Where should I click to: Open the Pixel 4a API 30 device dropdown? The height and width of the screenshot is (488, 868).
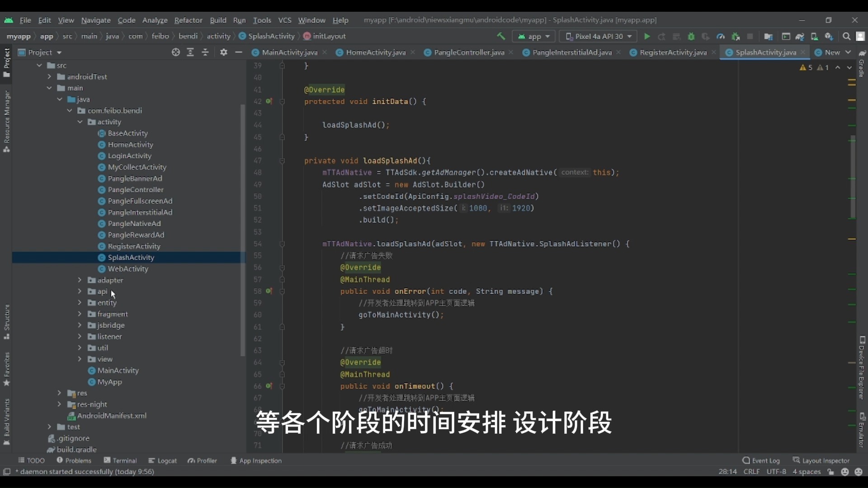tap(598, 36)
